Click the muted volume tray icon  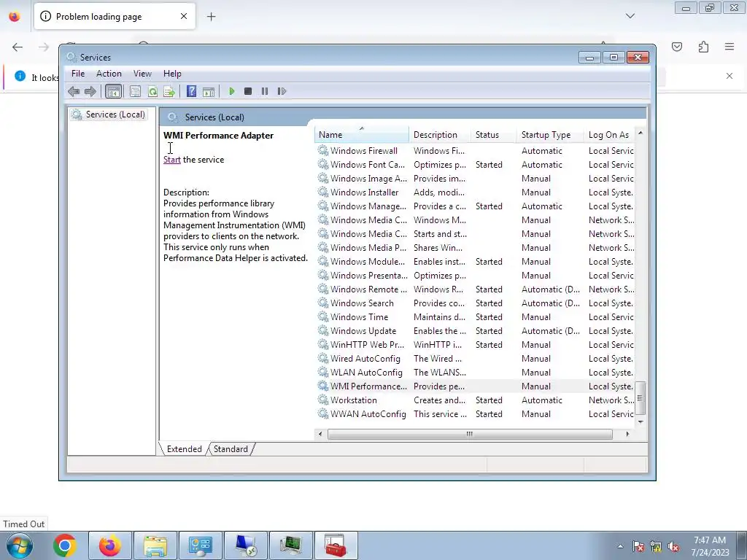click(x=673, y=547)
